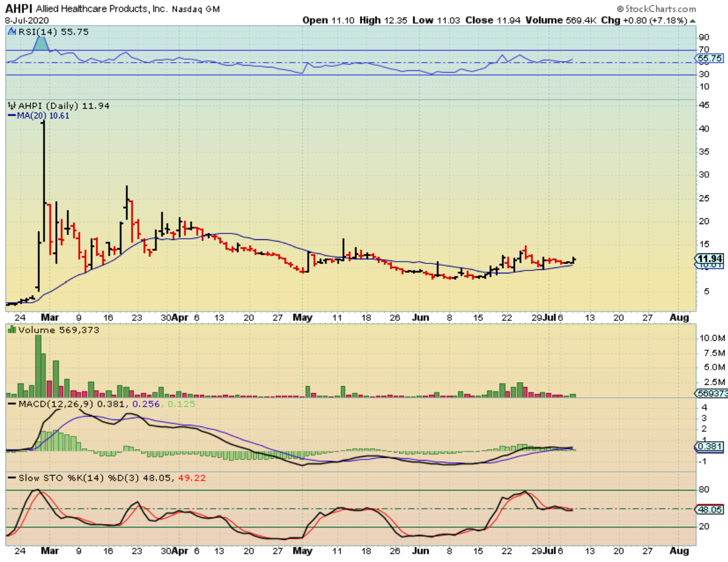The width and height of the screenshot is (728, 562).
Task: Click the Low 11.03 value
Action: pos(436,21)
